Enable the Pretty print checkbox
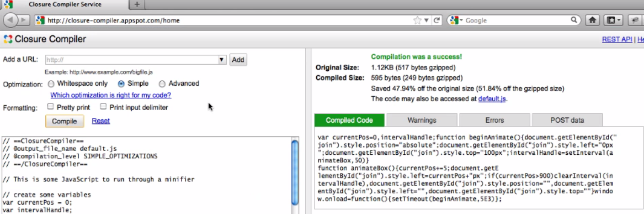This screenshot has height=214, width=644. (x=50, y=107)
